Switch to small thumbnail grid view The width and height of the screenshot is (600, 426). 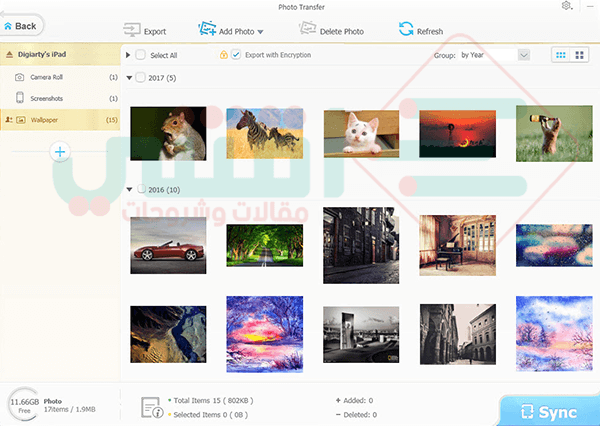click(x=561, y=55)
